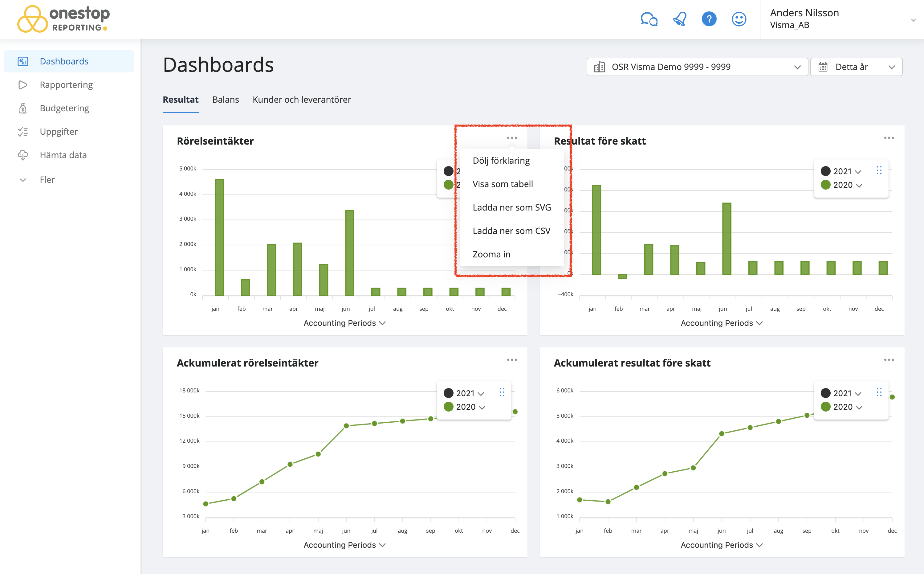Click the notification bell icon
The width and height of the screenshot is (924, 574).
[679, 19]
